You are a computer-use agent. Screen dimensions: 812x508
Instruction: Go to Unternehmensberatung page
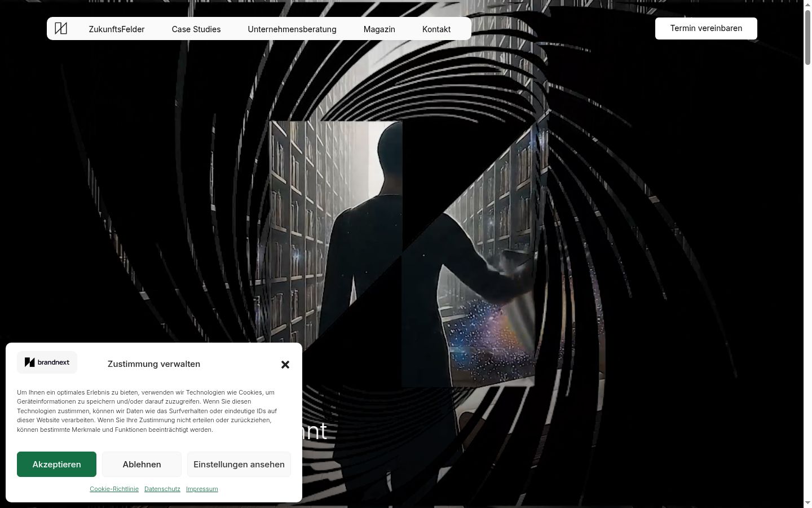(292, 29)
